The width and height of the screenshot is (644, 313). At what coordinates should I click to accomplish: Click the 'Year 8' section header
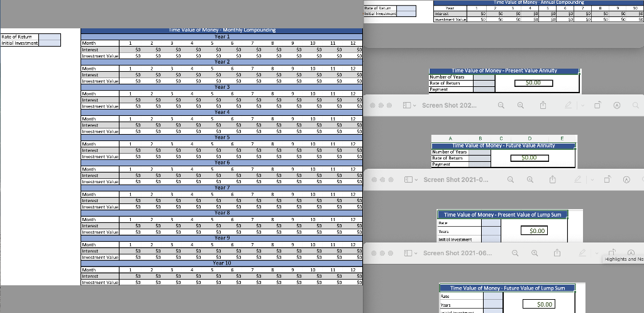click(222, 213)
